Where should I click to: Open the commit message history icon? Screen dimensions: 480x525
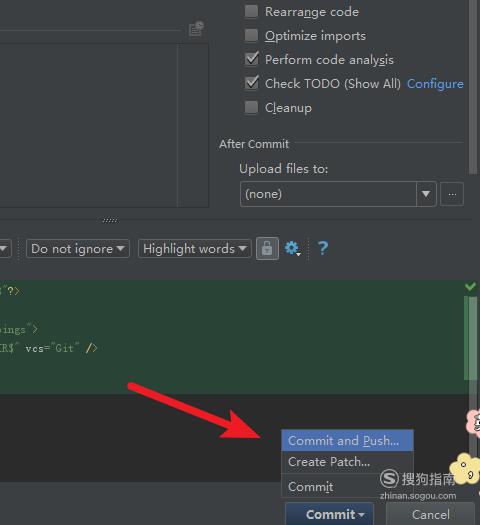tap(196, 28)
